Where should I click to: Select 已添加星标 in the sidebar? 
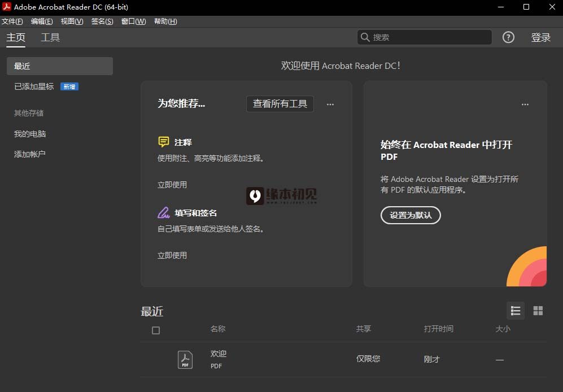[34, 86]
